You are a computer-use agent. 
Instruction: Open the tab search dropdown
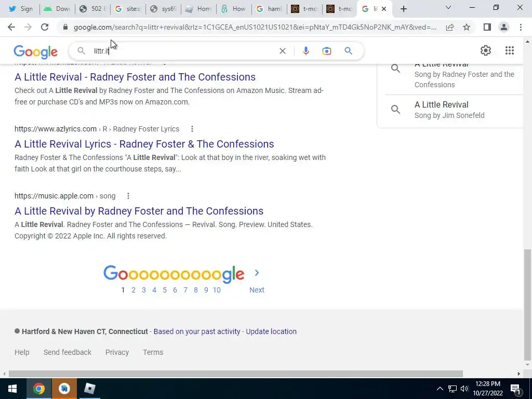448,7
